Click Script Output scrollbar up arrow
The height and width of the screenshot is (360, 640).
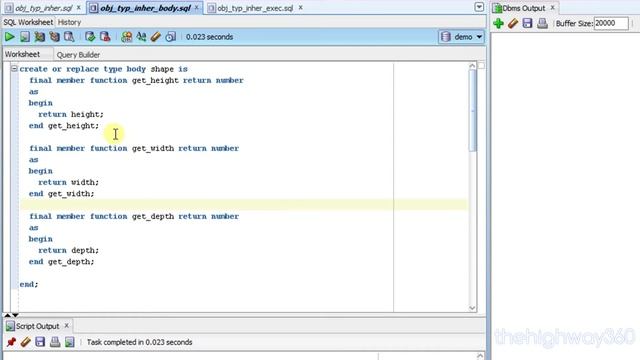point(480,356)
